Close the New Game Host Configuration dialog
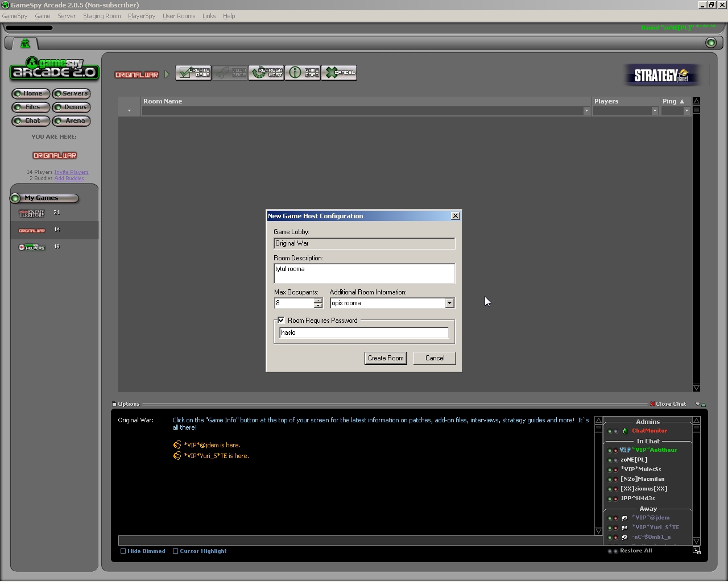This screenshot has width=728, height=582. [x=455, y=216]
